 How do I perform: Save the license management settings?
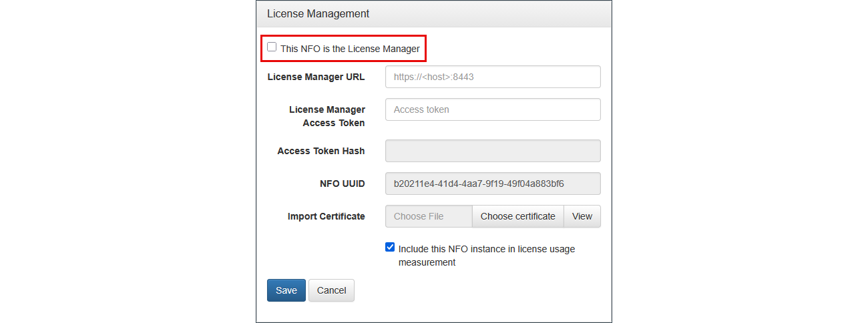coord(286,290)
